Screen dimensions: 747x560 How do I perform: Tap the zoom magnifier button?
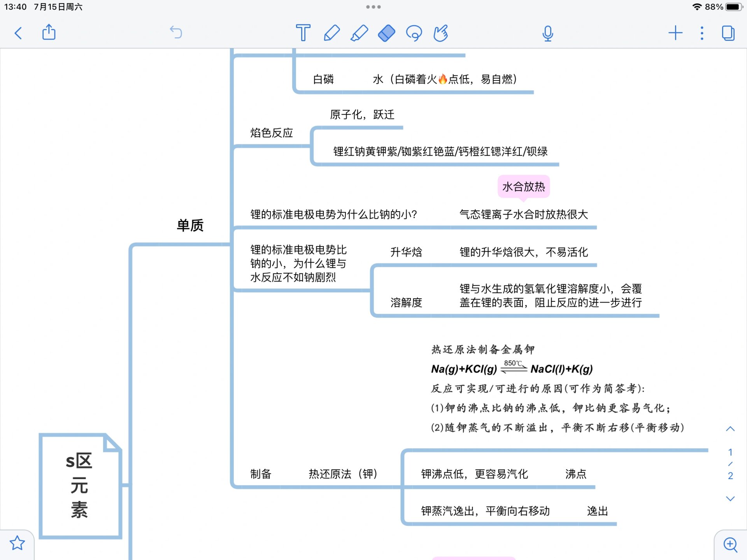730,544
